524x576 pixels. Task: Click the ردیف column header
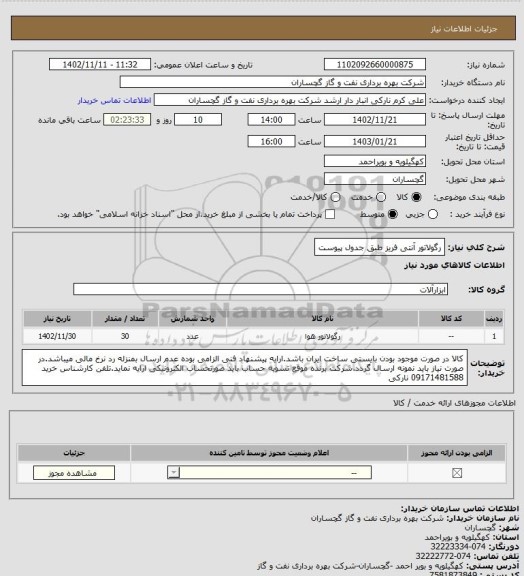494,319
